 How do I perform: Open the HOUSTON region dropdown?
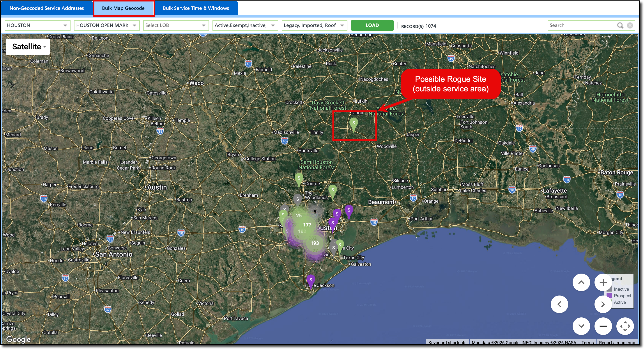pyautogui.click(x=37, y=25)
